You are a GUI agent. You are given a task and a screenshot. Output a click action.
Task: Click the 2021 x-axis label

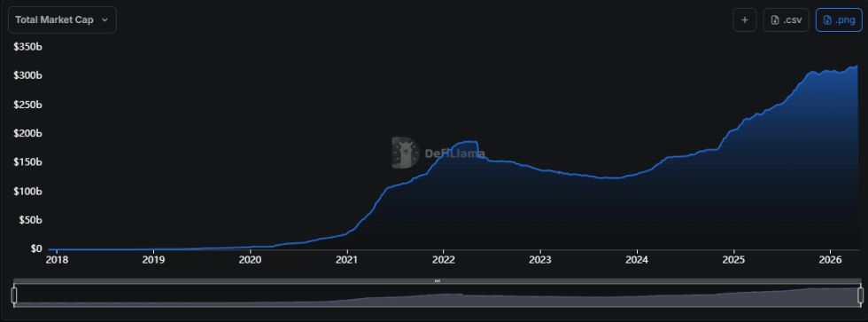347,259
